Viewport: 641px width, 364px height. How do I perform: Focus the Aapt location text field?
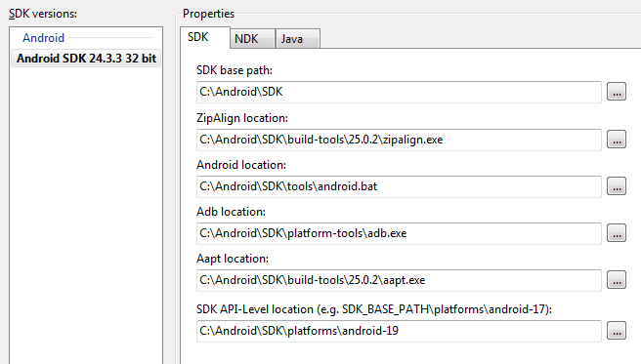(x=399, y=280)
